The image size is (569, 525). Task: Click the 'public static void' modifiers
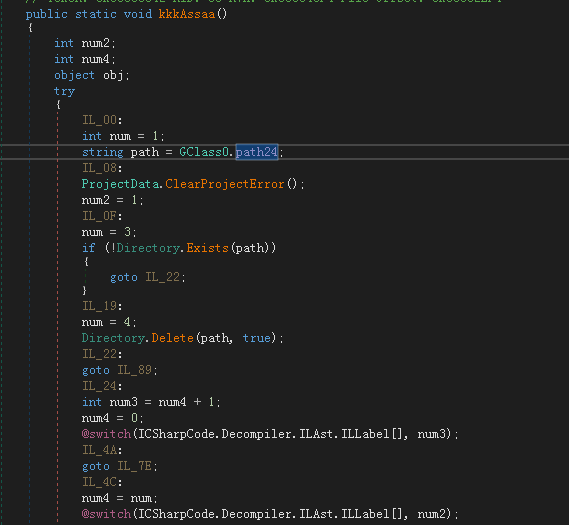89,15
